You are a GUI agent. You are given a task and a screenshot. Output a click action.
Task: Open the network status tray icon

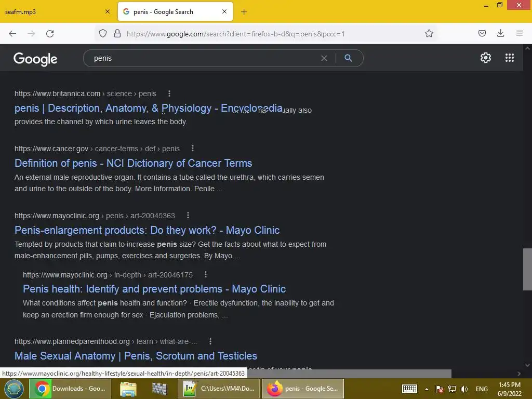click(x=452, y=389)
